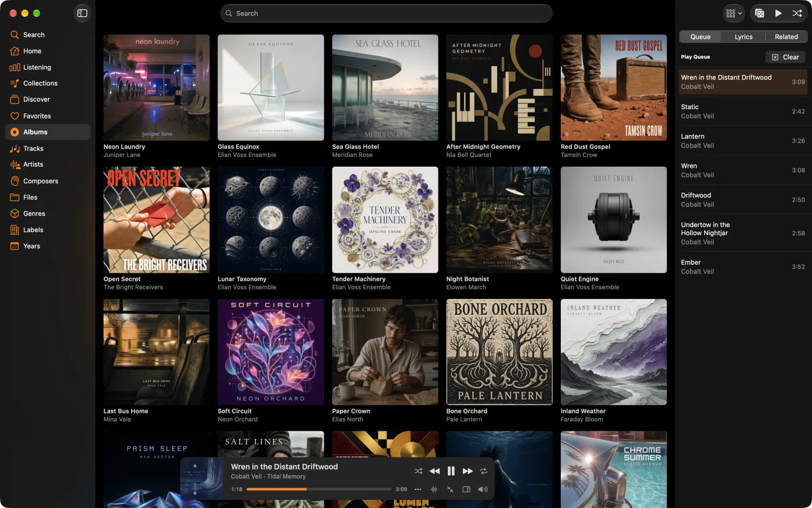Go to previous track in player
This screenshot has width=812, height=508.
pyautogui.click(x=434, y=471)
